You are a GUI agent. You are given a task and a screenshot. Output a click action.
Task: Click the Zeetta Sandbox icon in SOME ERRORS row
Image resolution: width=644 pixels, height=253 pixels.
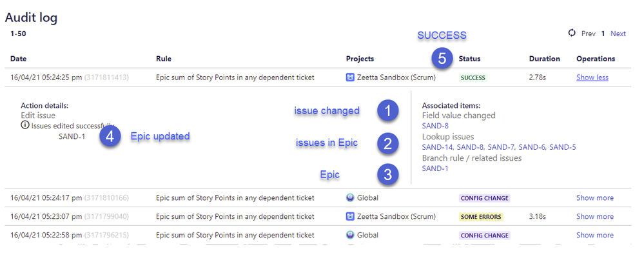350,216
